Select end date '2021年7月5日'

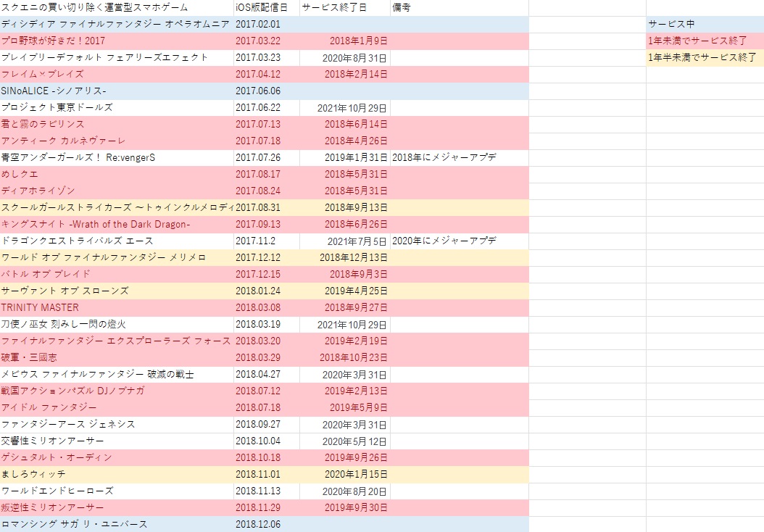(x=345, y=241)
